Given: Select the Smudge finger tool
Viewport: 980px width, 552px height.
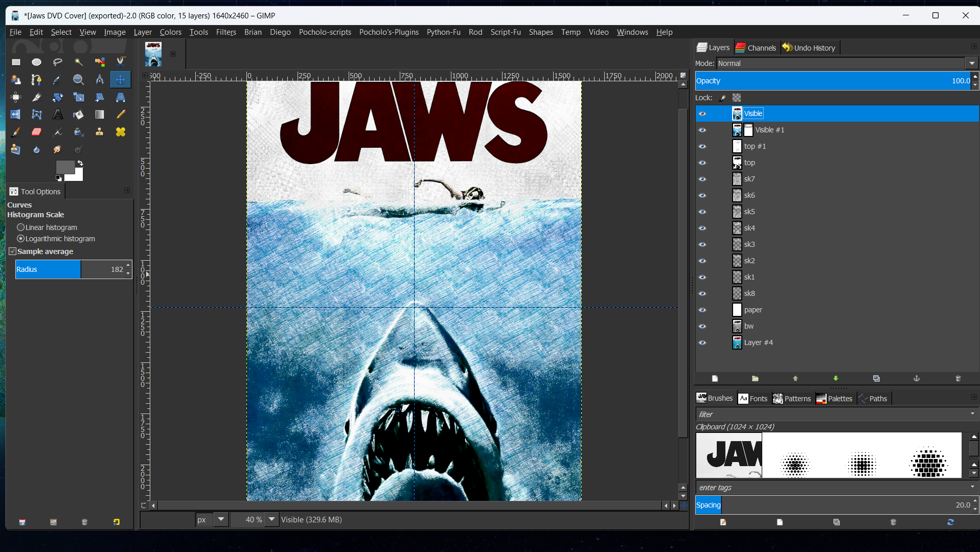Looking at the screenshot, I should (58, 149).
